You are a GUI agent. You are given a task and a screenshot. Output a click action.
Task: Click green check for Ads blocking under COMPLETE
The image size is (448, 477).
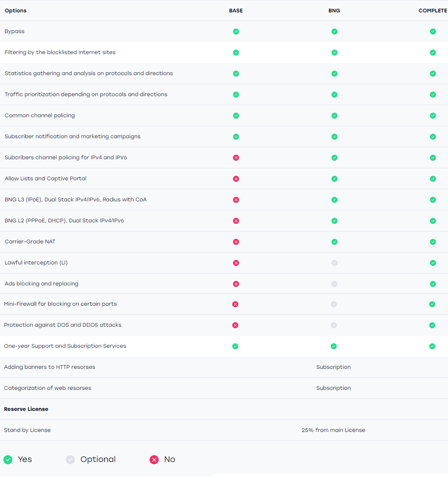coord(433,284)
